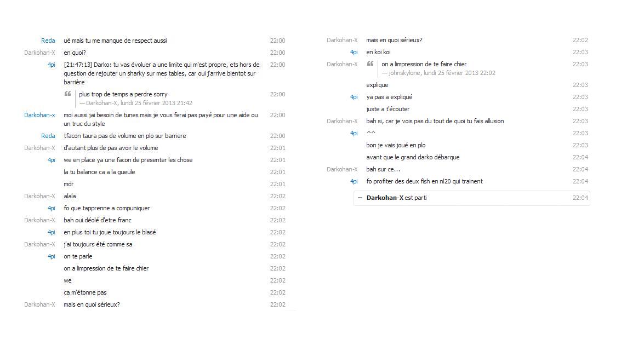644x351 pixels.
Task: Click Reda's name beside "ué mais tu me manque"
Action: tap(48, 41)
